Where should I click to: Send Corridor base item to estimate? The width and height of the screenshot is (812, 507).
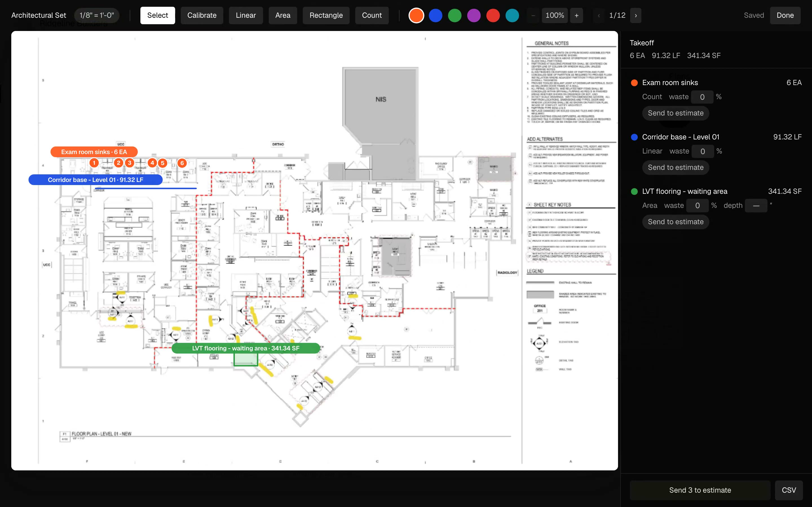(x=676, y=168)
